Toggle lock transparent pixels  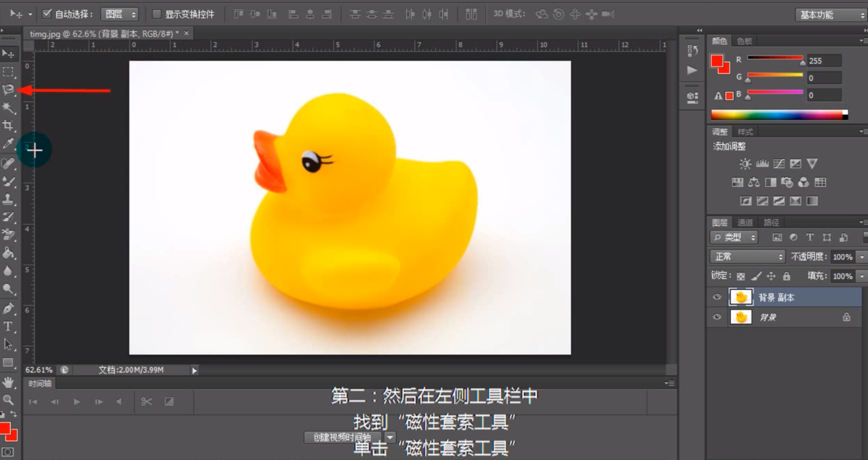coord(741,276)
